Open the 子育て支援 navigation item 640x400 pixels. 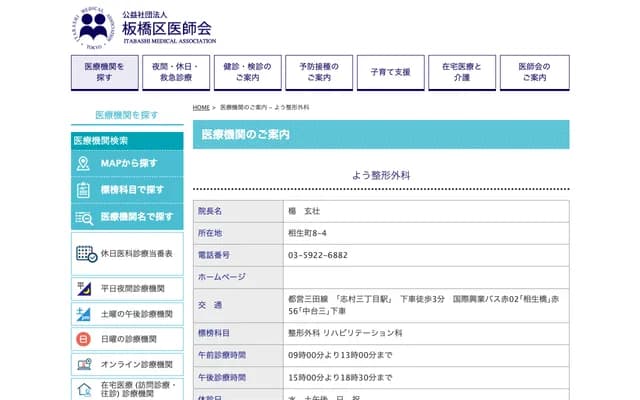tap(391, 72)
